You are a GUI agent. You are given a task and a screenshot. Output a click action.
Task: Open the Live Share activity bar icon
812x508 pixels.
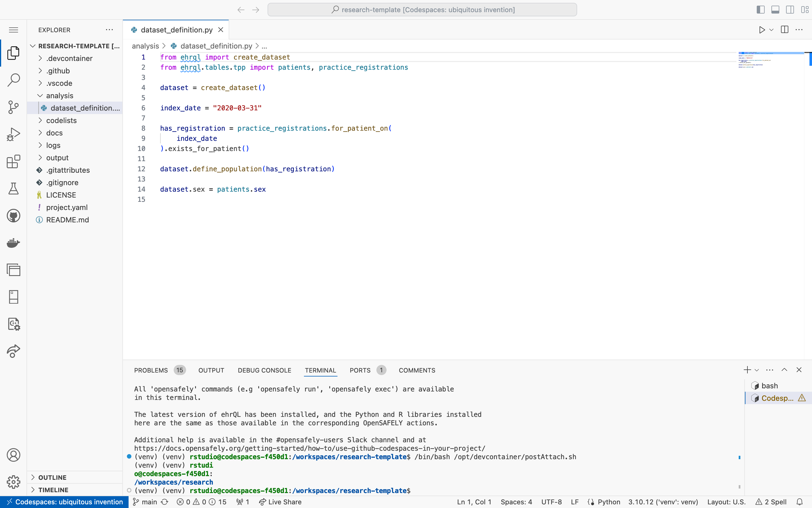14,351
